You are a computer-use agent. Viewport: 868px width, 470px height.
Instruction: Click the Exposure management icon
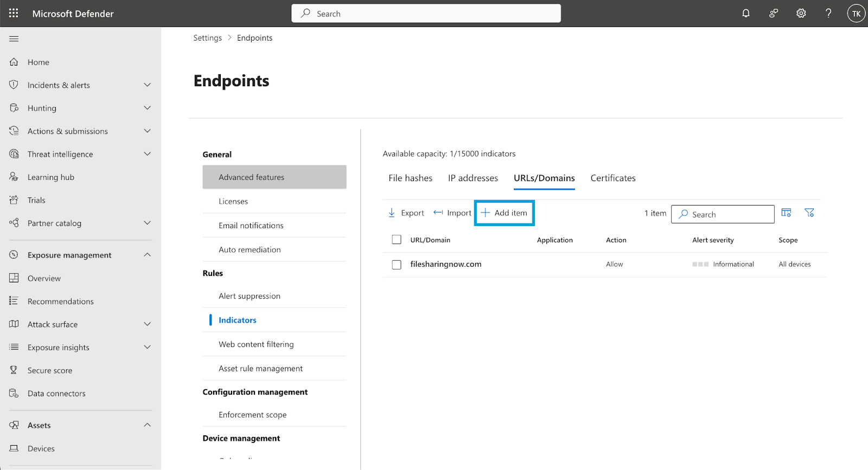14,255
